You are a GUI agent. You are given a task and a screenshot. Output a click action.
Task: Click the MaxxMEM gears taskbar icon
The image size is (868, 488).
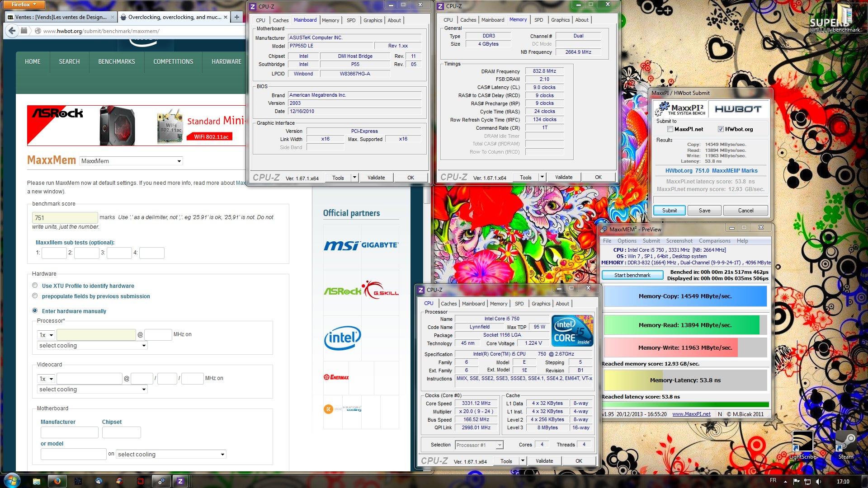160,481
